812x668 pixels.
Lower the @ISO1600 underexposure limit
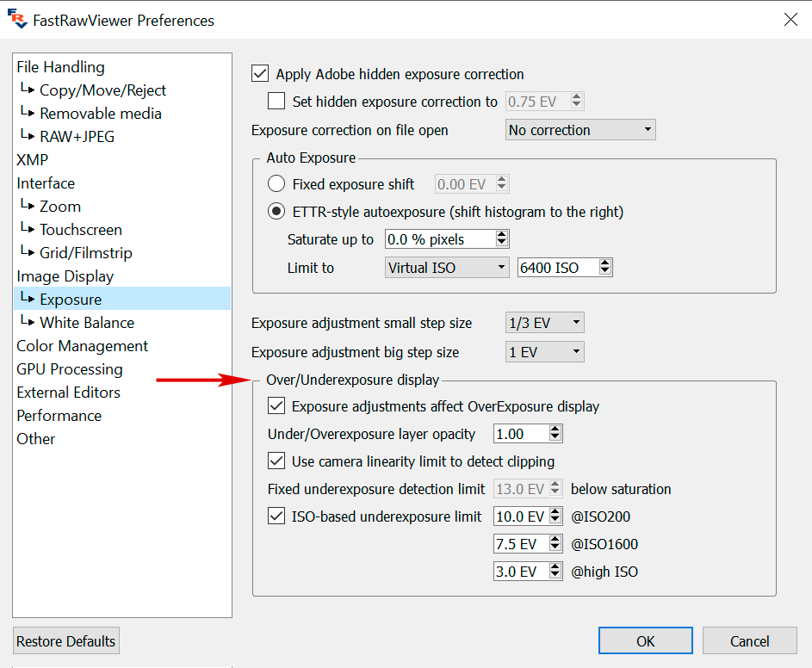(x=555, y=548)
